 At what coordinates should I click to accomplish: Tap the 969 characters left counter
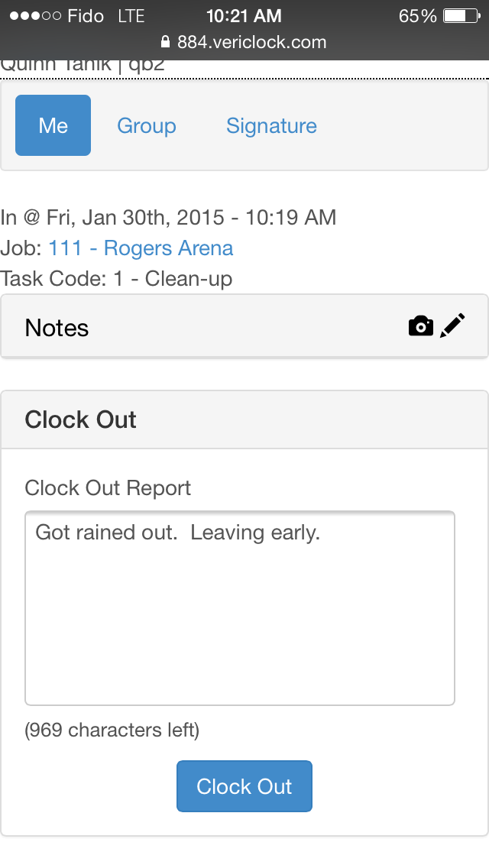(112, 730)
